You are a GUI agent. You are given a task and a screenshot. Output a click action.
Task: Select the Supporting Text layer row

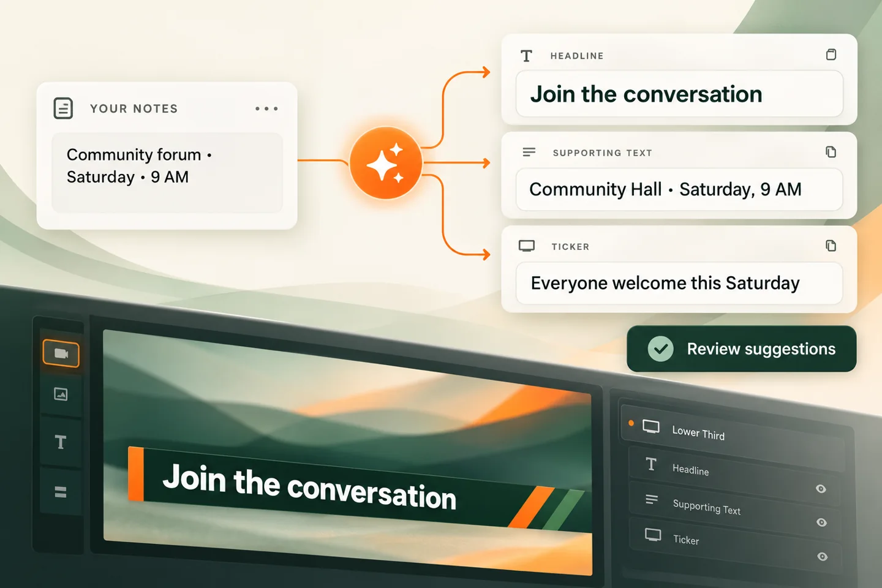[x=735, y=510]
